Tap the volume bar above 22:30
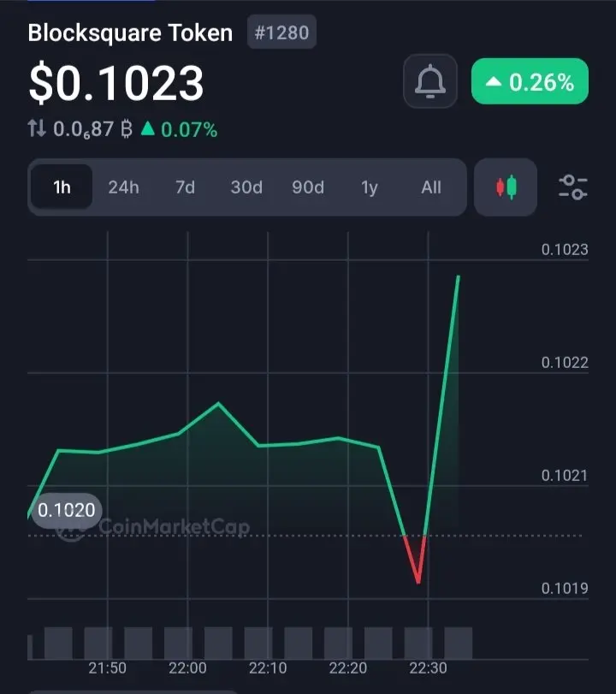The height and width of the screenshot is (694, 616). click(x=418, y=644)
